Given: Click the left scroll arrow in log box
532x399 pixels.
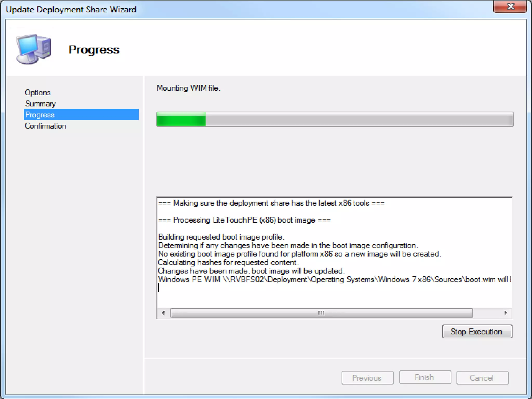Looking at the screenshot, I should [x=163, y=313].
